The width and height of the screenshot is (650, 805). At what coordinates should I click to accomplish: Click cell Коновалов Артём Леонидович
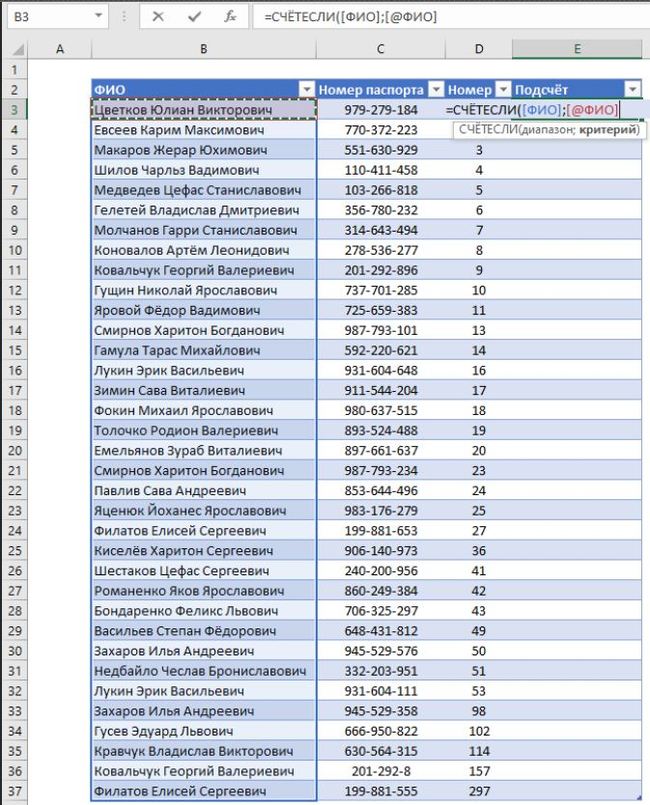pyautogui.click(x=204, y=250)
